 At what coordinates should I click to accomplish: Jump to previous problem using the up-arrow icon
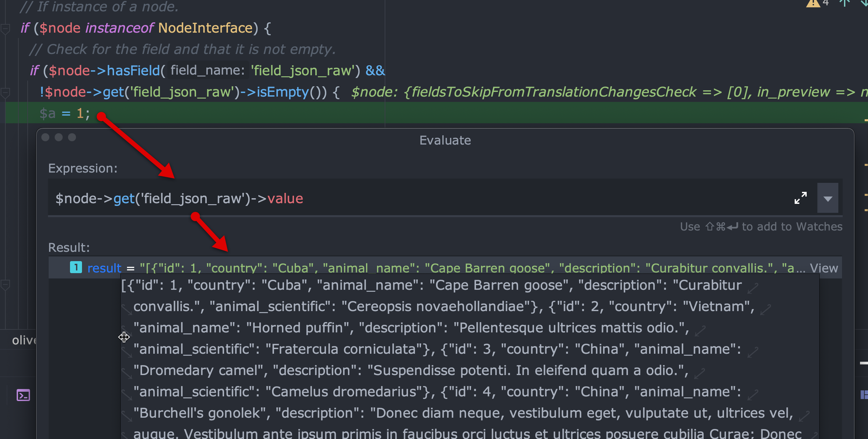(x=844, y=3)
